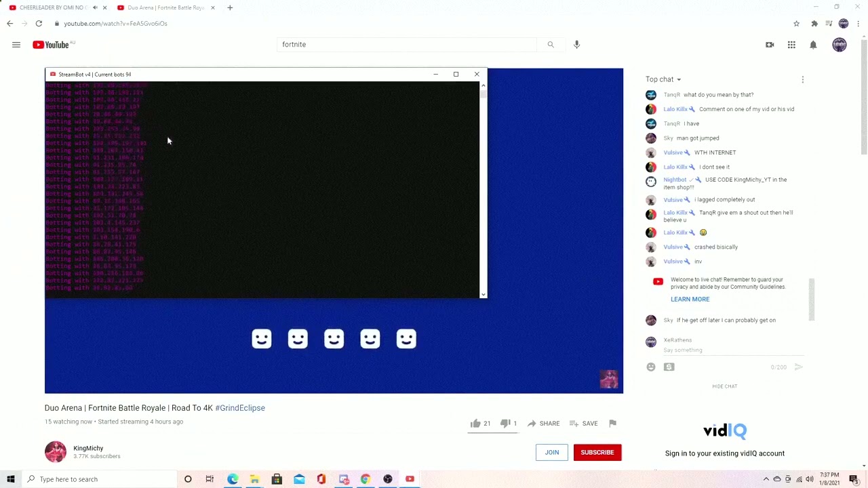Reload the current page
868x488 pixels.
tap(39, 24)
